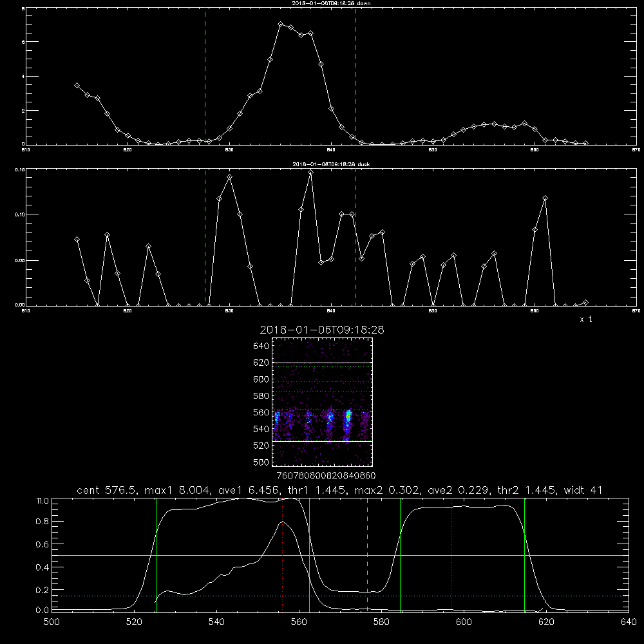Select the rightmost solid green line in bottom plot

coord(524,555)
